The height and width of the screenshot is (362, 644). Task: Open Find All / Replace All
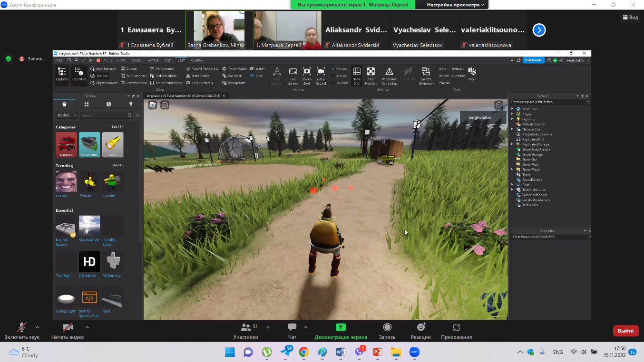(x=203, y=69)
